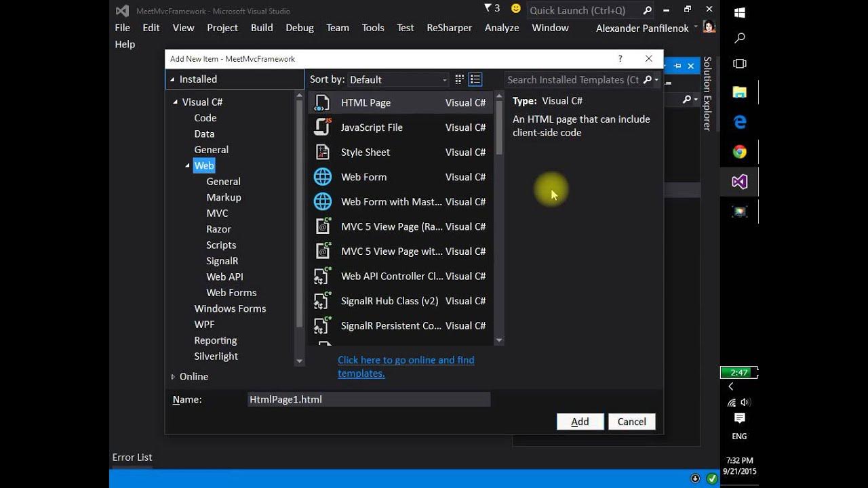Select the HTML Page template icon
Viewport: 868px width, 488px height.
[323, 103]
